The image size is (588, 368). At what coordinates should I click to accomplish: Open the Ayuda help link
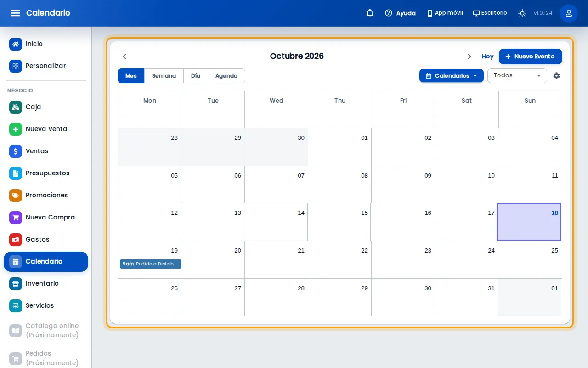[400, 13]
